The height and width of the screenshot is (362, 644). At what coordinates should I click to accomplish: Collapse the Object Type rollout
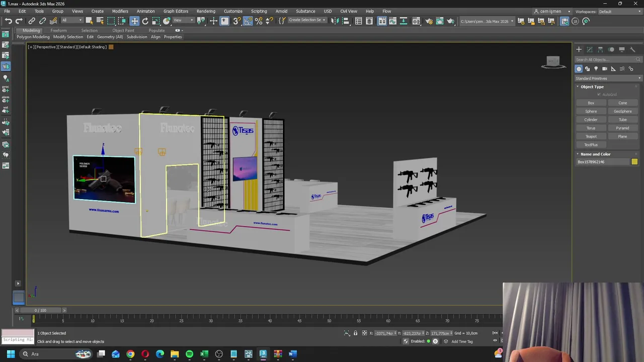pos(592,87)
